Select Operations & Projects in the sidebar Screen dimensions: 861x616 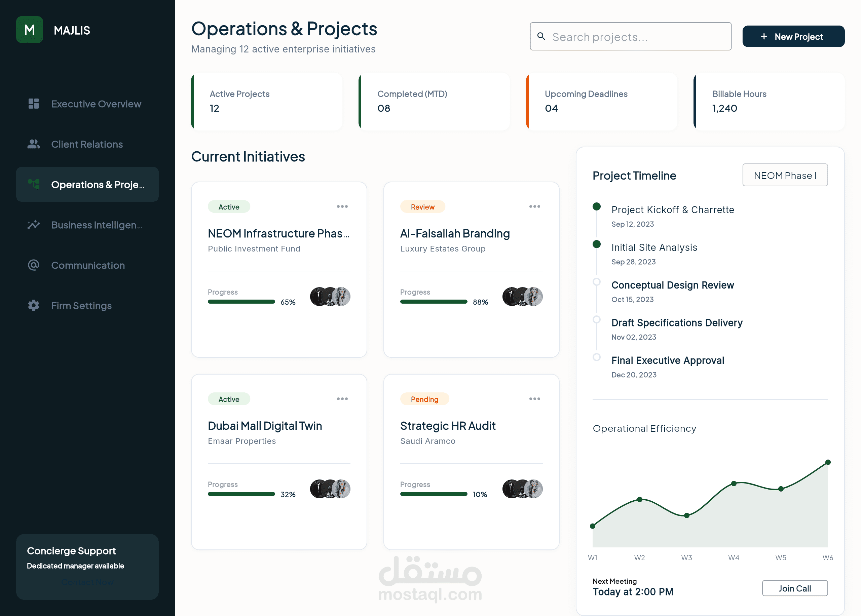(x=87, y=184)
